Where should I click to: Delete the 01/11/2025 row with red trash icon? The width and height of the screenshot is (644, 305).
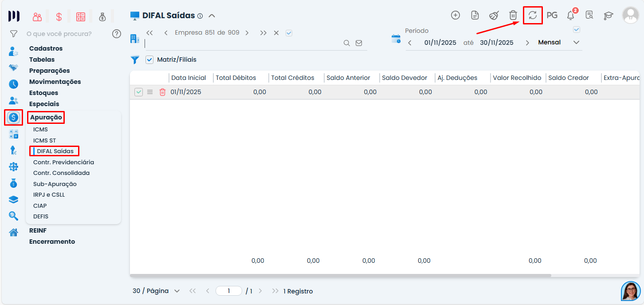[x=162, y=92]
